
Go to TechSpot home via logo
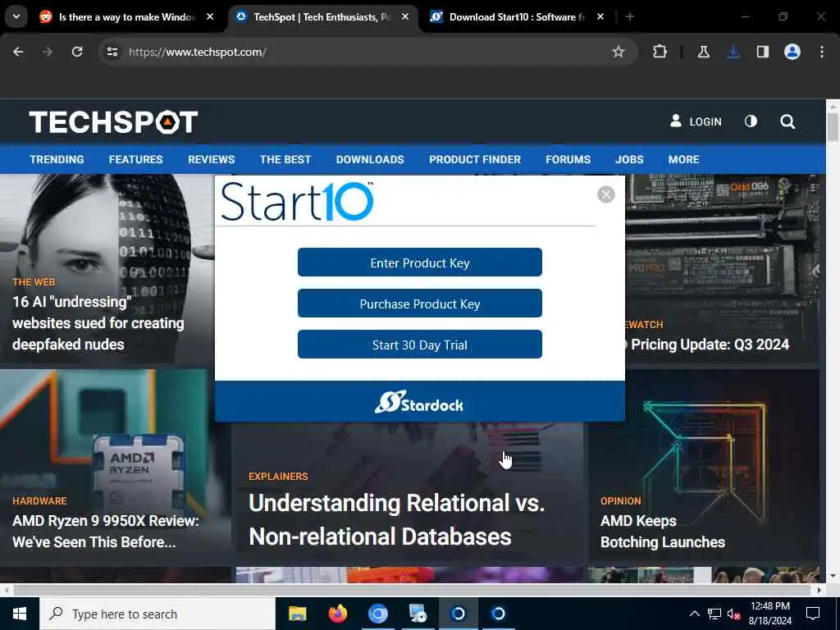[x=113, y=122]
